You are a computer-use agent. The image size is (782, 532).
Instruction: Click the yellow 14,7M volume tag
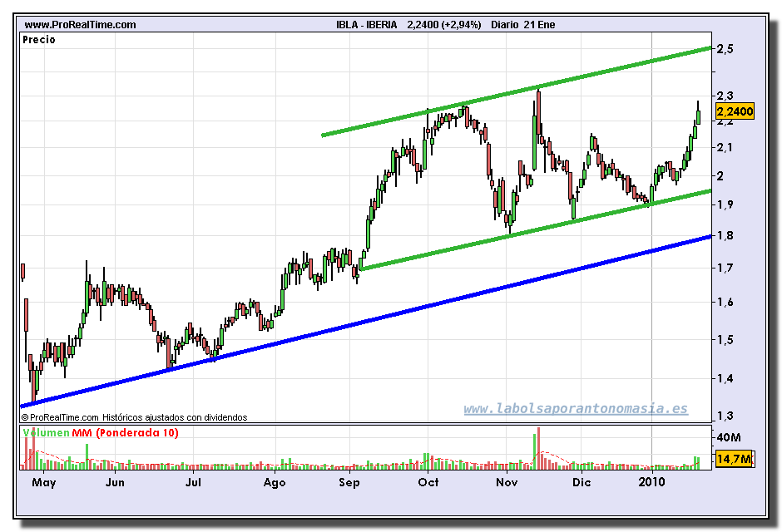coord(734,459)
